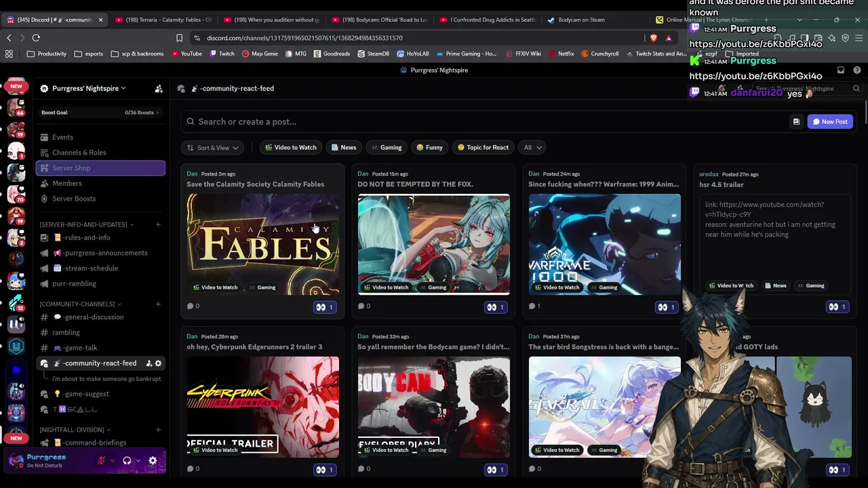The height and width of the screenshot is (488, 868).
Task: Open Purrgress' Nightspire server dropdown menu
Action: (89, 89)
